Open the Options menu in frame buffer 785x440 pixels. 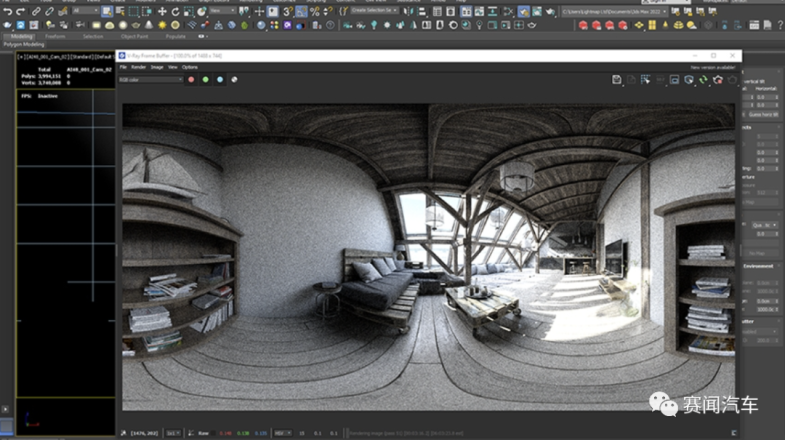(190, 67)
